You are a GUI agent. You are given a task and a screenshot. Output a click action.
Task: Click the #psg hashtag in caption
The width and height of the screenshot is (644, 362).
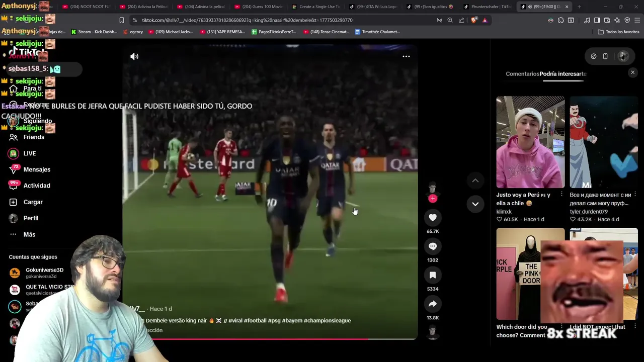click(274, 320)
